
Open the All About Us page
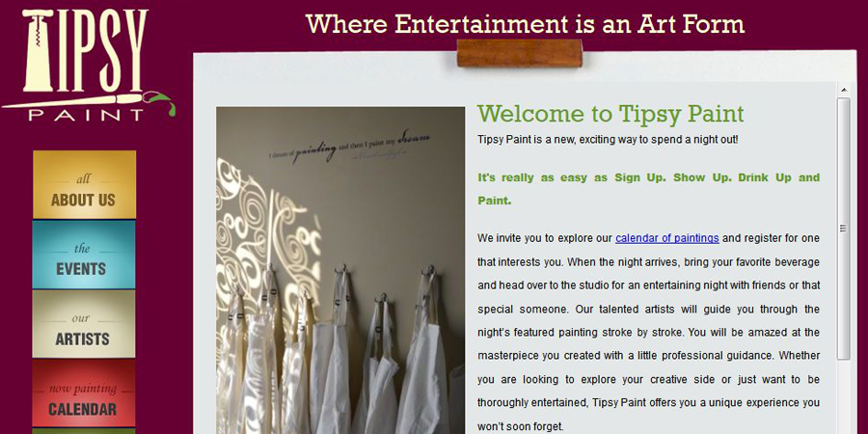coord(84,184)
